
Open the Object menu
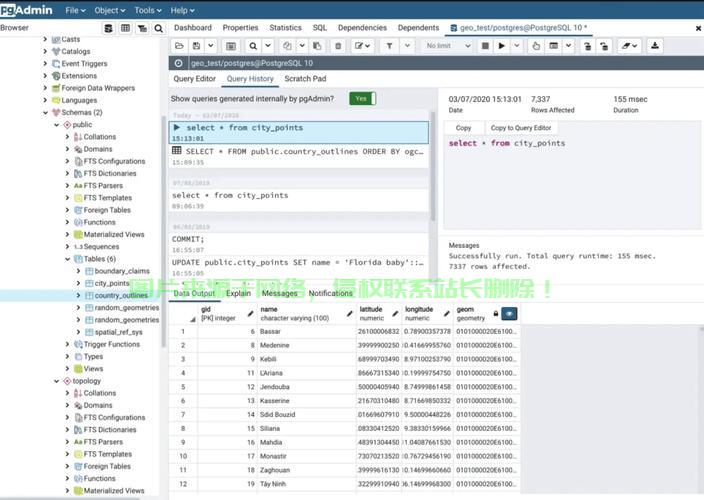[110, 10]
